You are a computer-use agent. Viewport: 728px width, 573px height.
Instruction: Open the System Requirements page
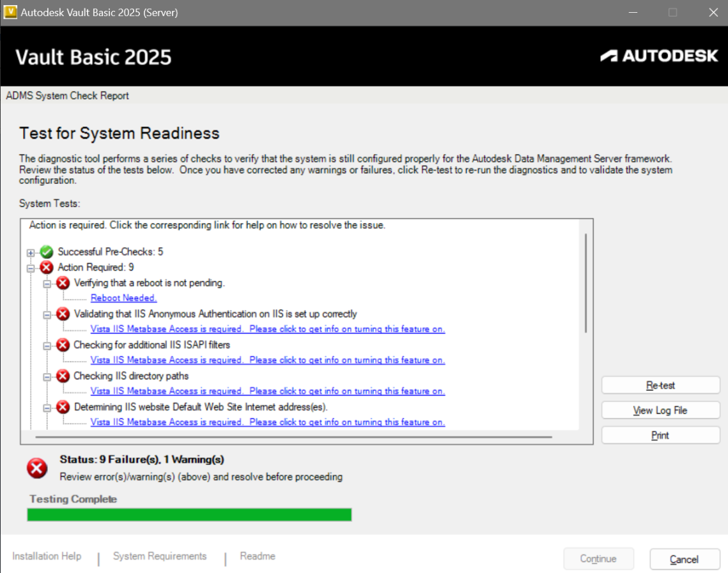[x=160, y=556]
